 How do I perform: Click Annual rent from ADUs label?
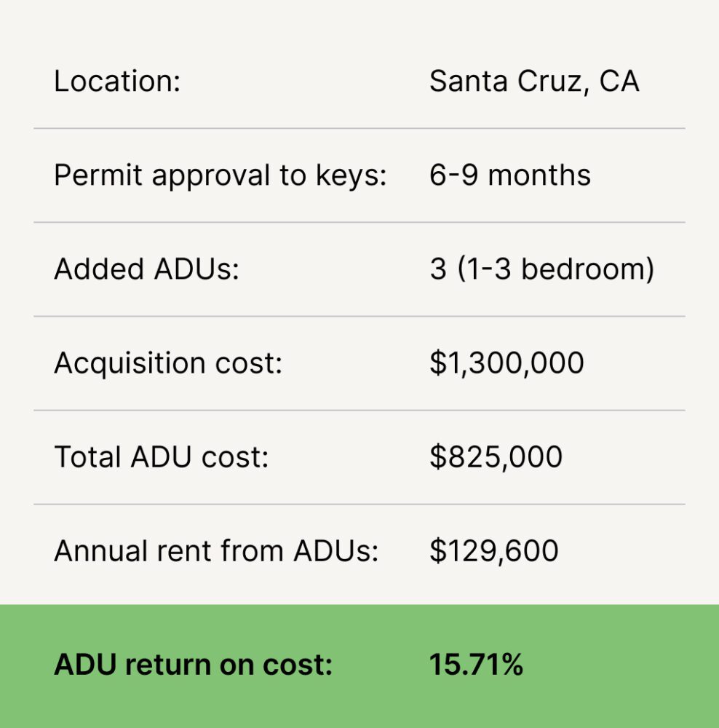point(216,551)
